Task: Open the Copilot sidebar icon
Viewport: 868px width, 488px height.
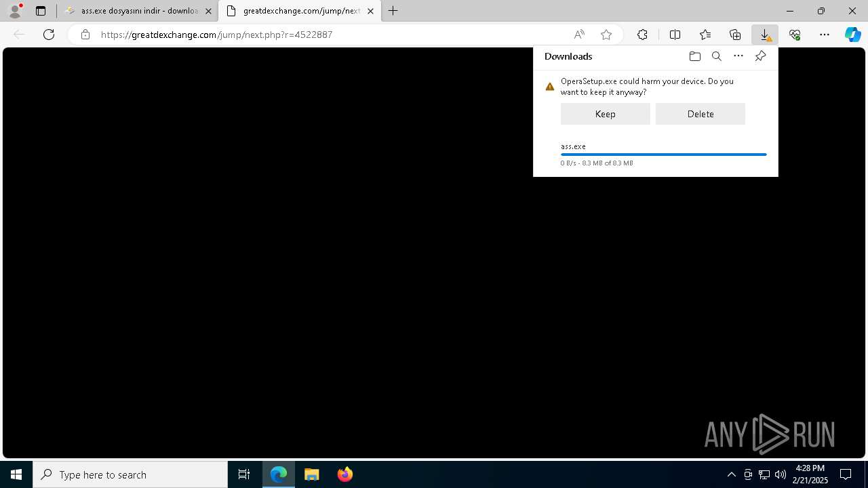Action: 853,35
